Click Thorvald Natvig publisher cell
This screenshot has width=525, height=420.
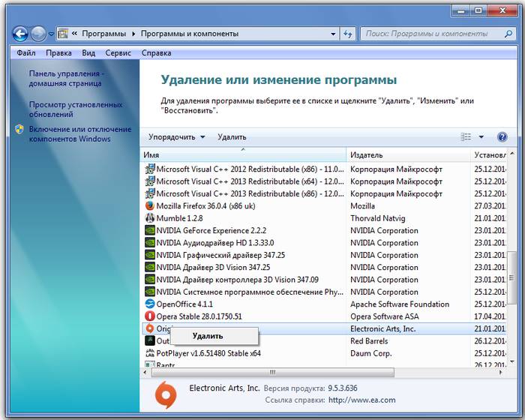(378, 218)
